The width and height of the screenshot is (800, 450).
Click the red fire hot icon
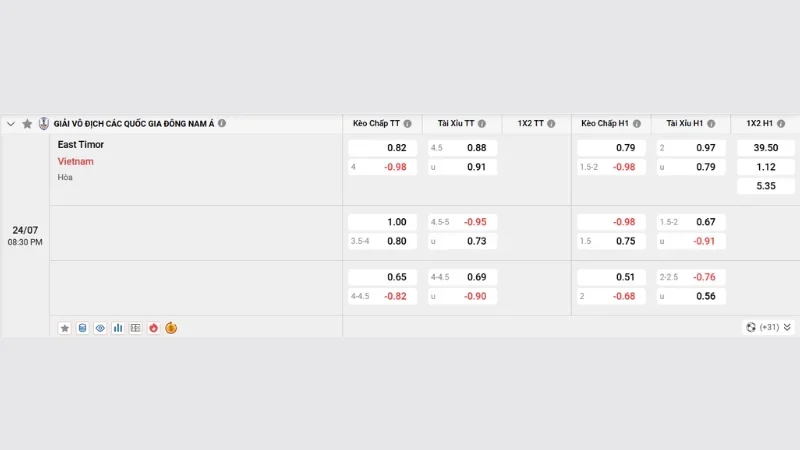(x=153, y=328)
